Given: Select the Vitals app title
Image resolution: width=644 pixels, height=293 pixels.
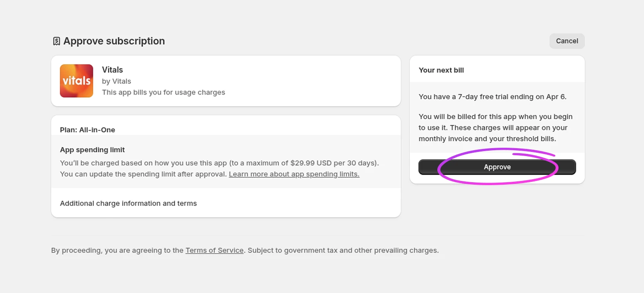Looking at the screenshot, I should [112, 70].
